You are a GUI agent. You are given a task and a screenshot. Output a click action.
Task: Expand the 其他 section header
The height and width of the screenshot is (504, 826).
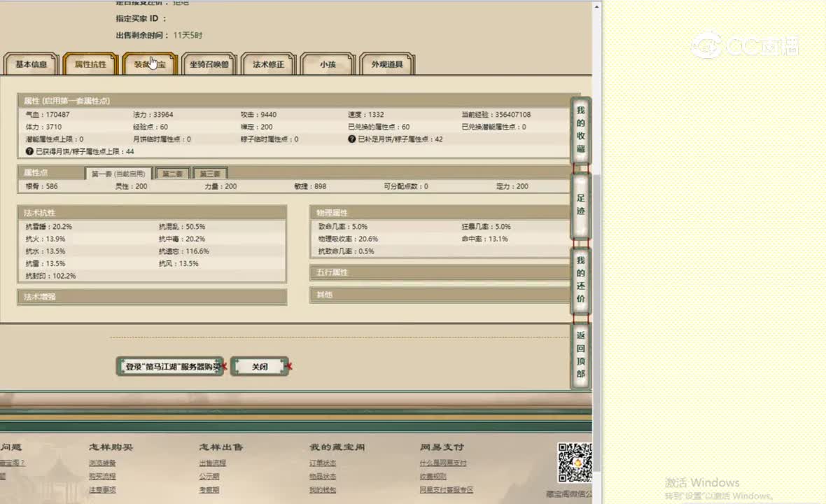coord(440,295)
